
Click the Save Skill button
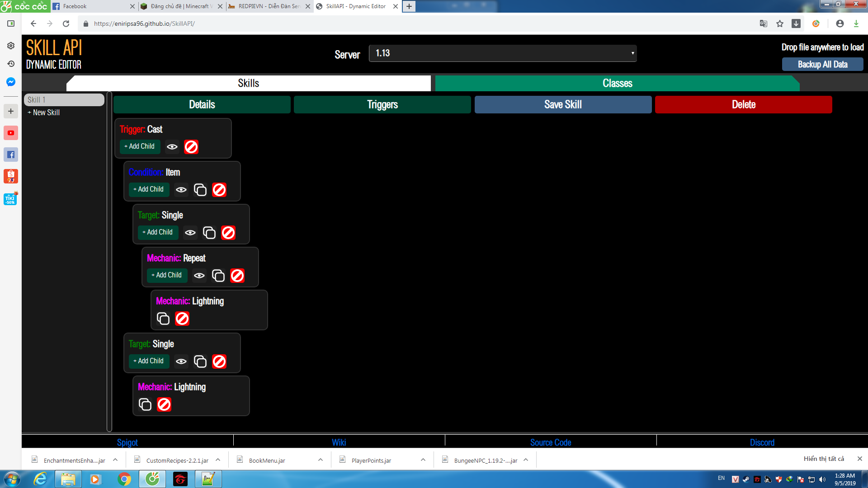tap(562, 104)
